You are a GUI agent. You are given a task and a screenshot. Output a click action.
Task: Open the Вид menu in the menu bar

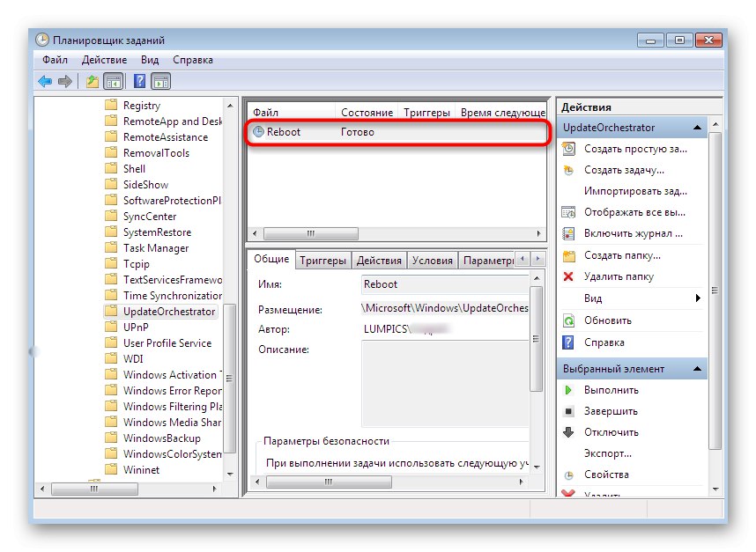click(150, 60)
